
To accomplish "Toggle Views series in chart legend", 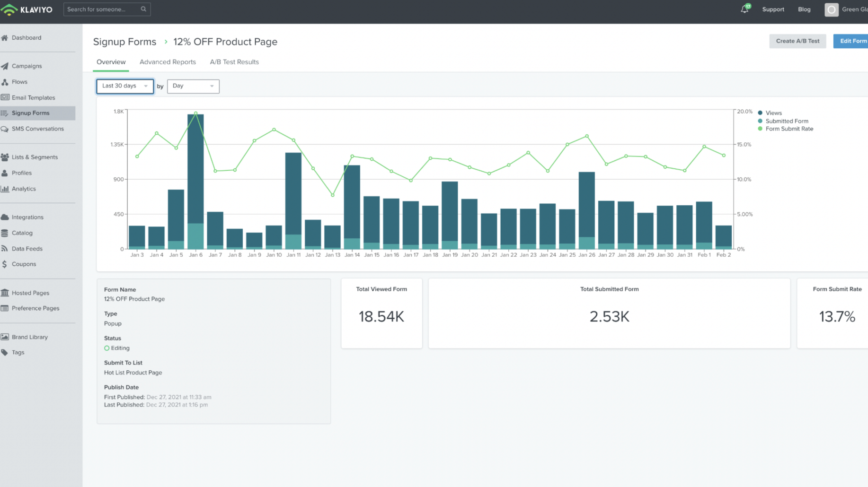I will (773, 113).
